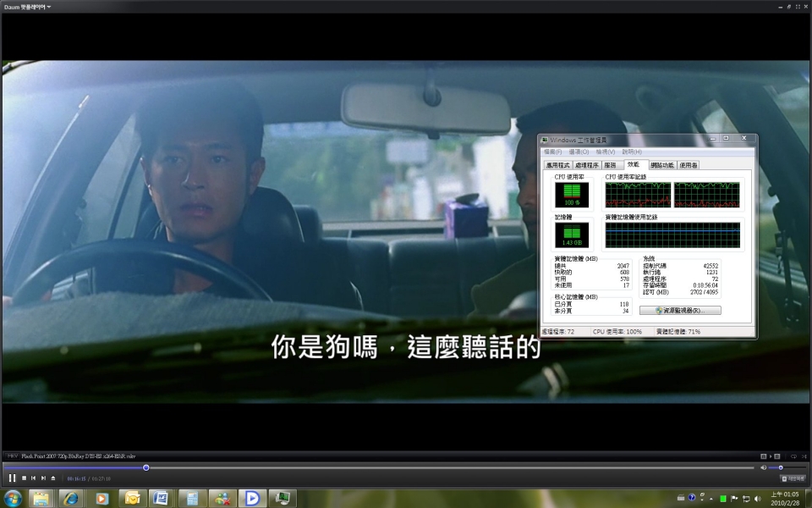Pause the video playback
The width and height of the screenshot is (812, 508).
[x=12, y=478]
